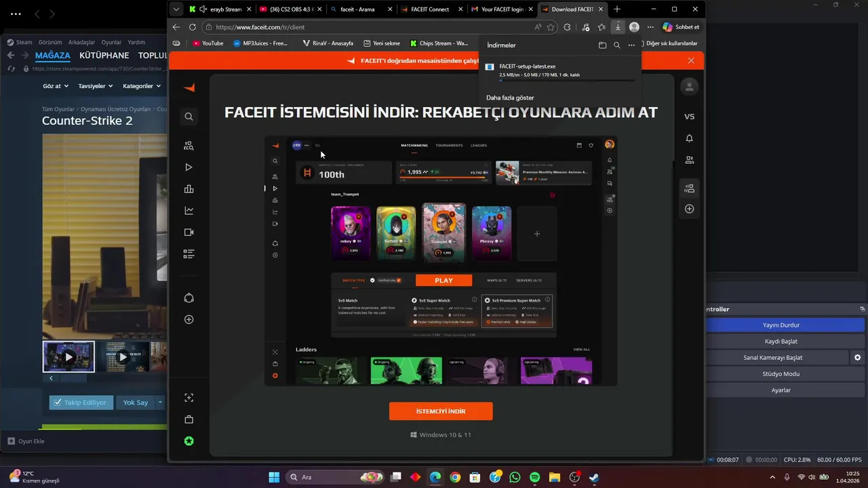Viewport: 868px width, 488px height.
Task: Click the FACEIT clubs circle icon
Action: point(189,298)
